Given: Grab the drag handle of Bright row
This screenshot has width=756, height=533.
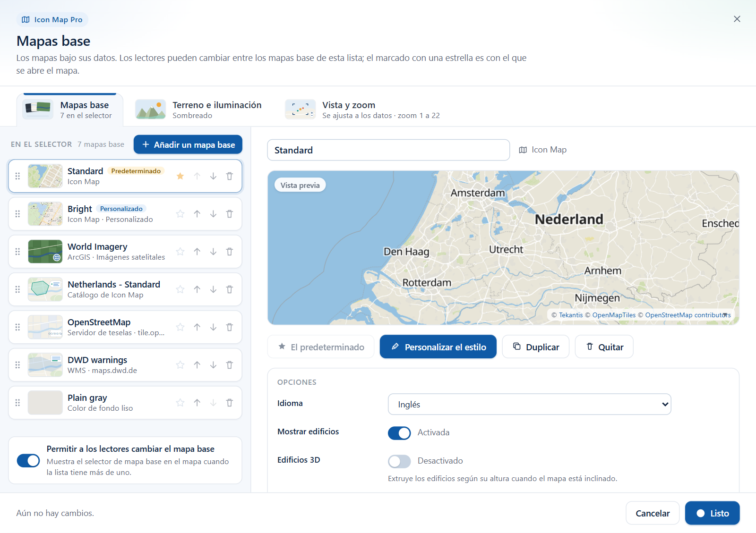Looking at the screenshot, I should (17, 214).
